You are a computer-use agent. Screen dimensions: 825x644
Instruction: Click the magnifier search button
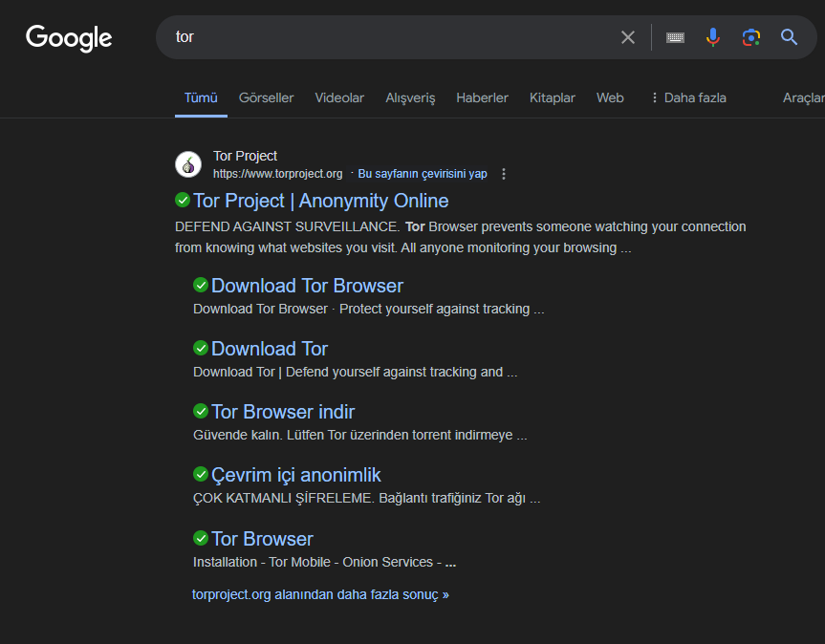tap(789, 37)
